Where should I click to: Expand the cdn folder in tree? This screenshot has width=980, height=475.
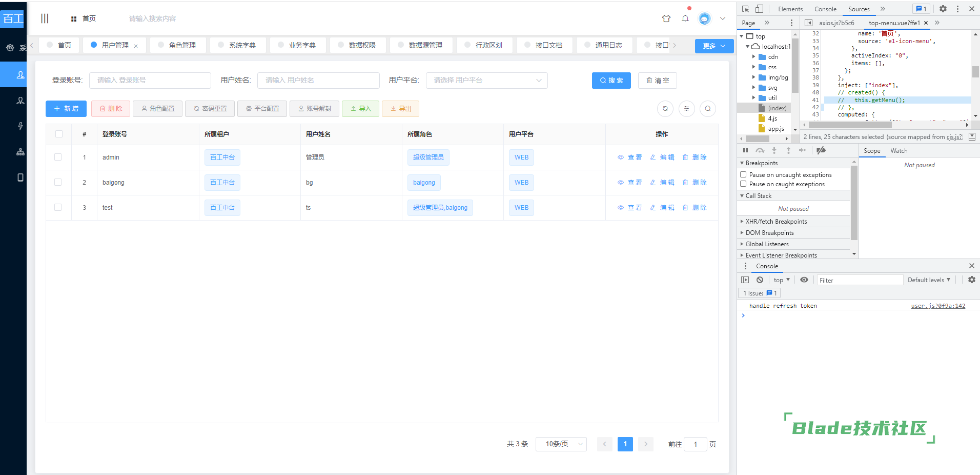754,57
